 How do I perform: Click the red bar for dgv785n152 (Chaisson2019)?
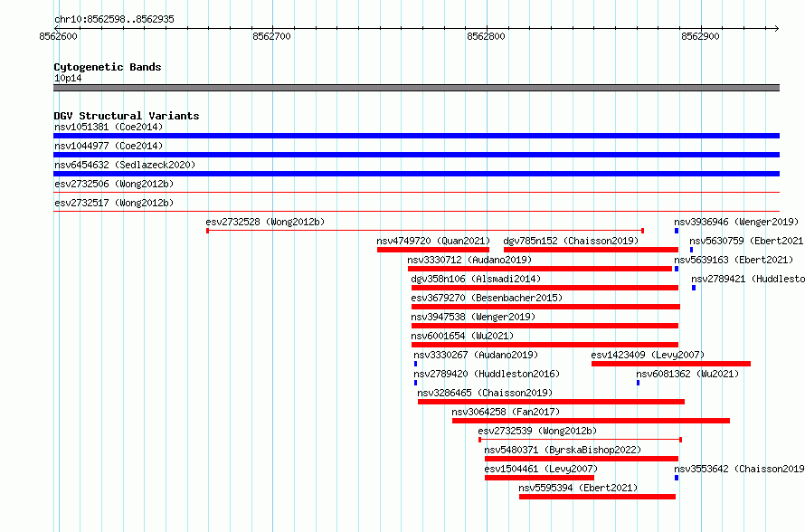point(591,250)
